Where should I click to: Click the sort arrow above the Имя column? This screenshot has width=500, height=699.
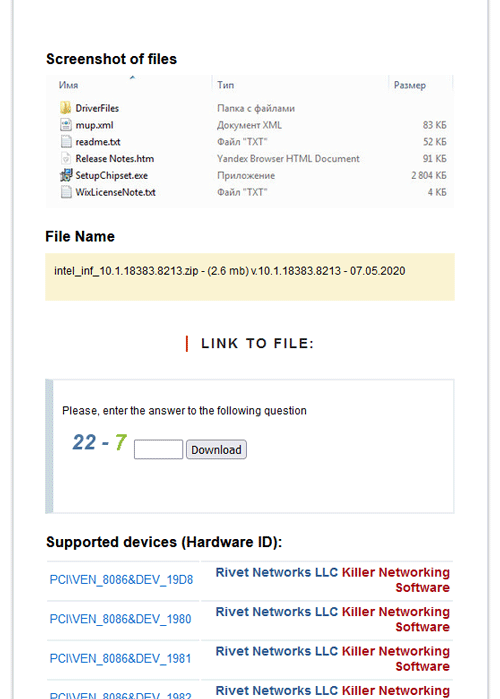coord(132,78)
